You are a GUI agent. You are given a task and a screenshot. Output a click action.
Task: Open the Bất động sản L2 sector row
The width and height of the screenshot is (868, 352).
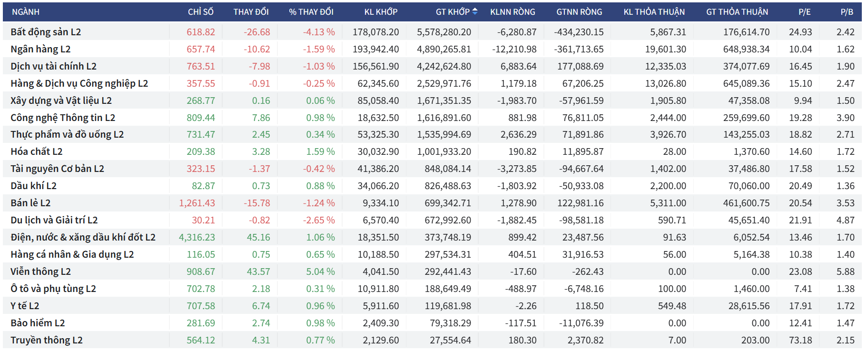[x=46, y=32]
